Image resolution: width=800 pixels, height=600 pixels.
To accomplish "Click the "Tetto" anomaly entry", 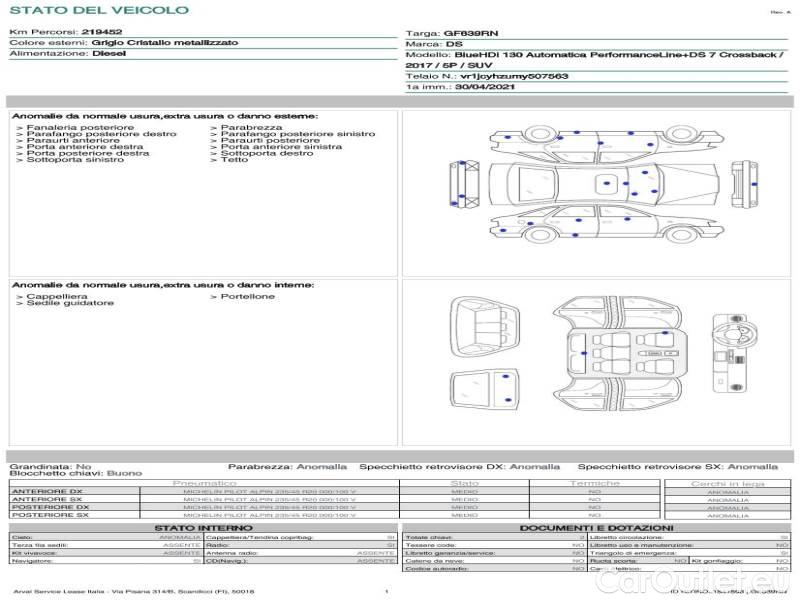I will pos(234,160).
